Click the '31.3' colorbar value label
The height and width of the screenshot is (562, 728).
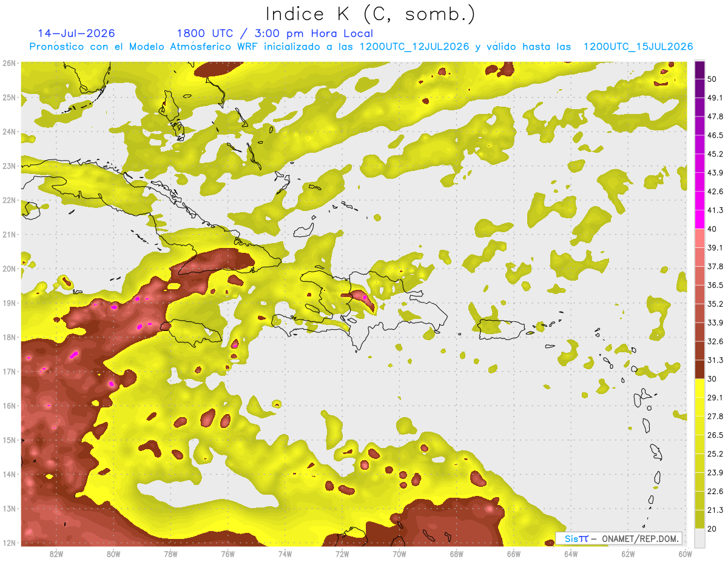[x=715, y=360]
